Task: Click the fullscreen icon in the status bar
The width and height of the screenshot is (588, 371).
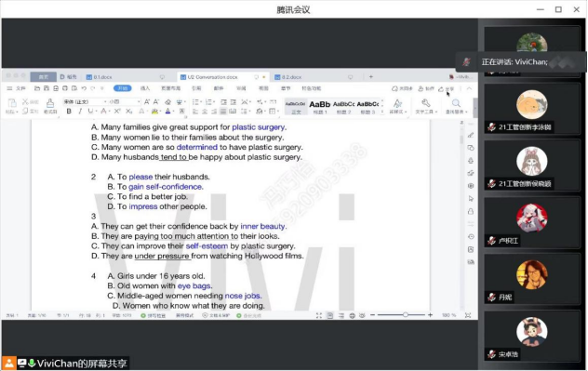Action: (x=319, y=315)
